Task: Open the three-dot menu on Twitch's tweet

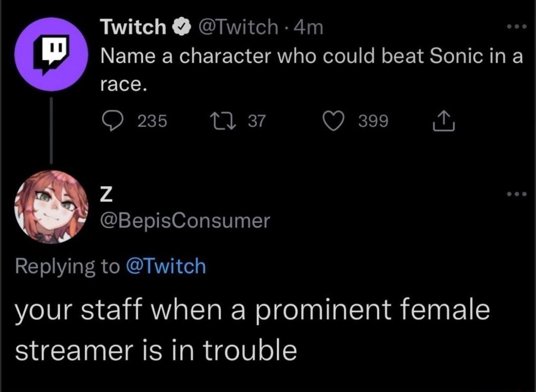Action: pos(517,27)
